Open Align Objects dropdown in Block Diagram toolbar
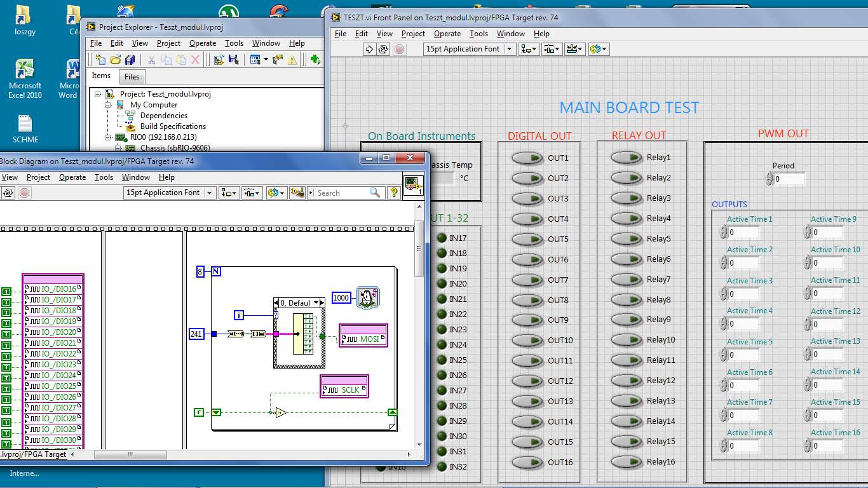 click(229, 193)
